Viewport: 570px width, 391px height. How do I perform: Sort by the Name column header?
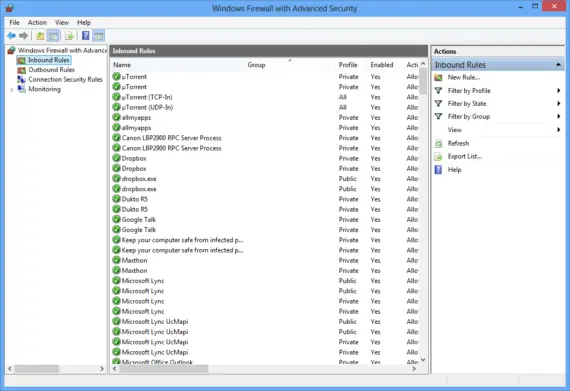tap(122, 65)
